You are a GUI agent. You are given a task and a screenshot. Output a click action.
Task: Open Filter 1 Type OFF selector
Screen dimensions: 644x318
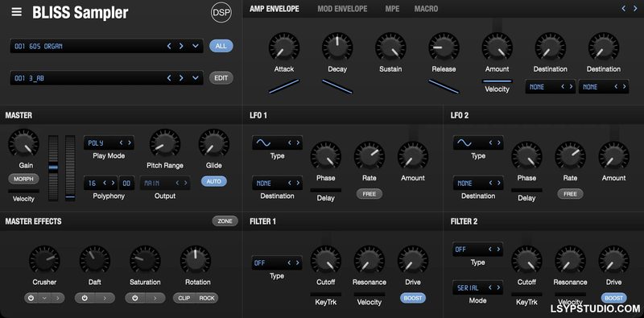coord(277,263)
